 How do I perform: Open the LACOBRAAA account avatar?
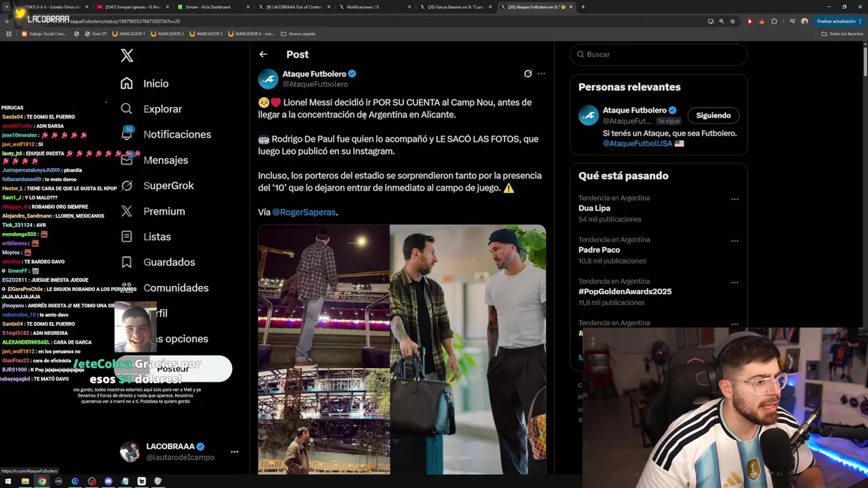tap(130, 451)
